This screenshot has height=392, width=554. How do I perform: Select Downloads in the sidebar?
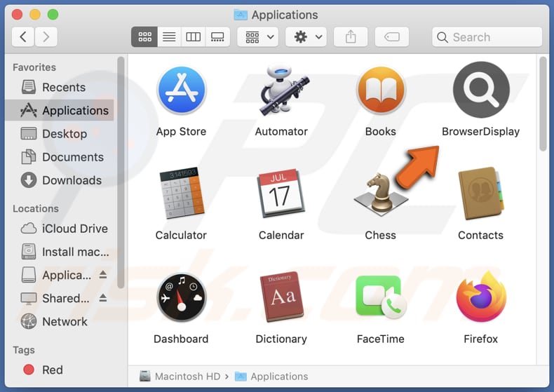tap(60, 180)
